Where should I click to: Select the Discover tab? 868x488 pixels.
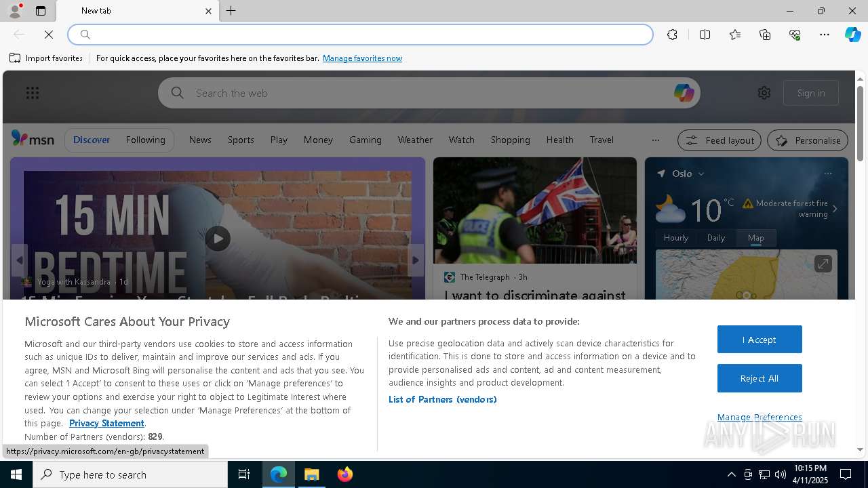pos(92,140)
